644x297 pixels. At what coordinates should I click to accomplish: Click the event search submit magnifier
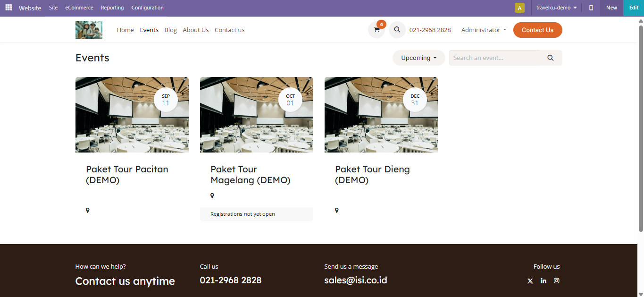[551, 58]
